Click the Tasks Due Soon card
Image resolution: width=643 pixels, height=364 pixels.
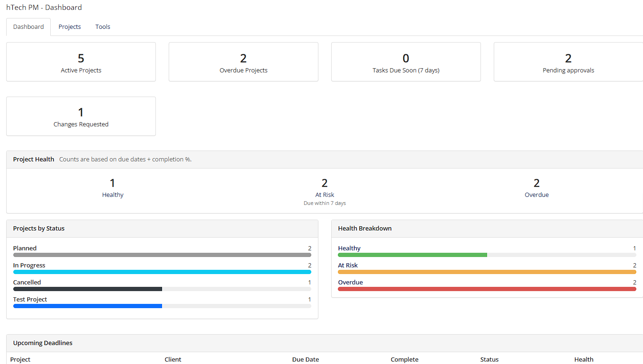tap(406, 62)
